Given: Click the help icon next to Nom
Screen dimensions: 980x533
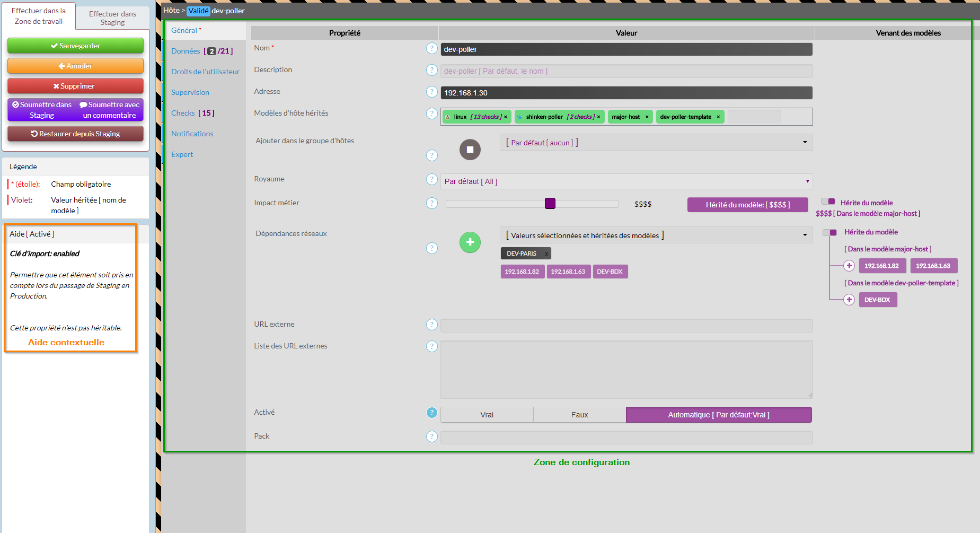Looking at the screenshot, I should coord(432,48).
